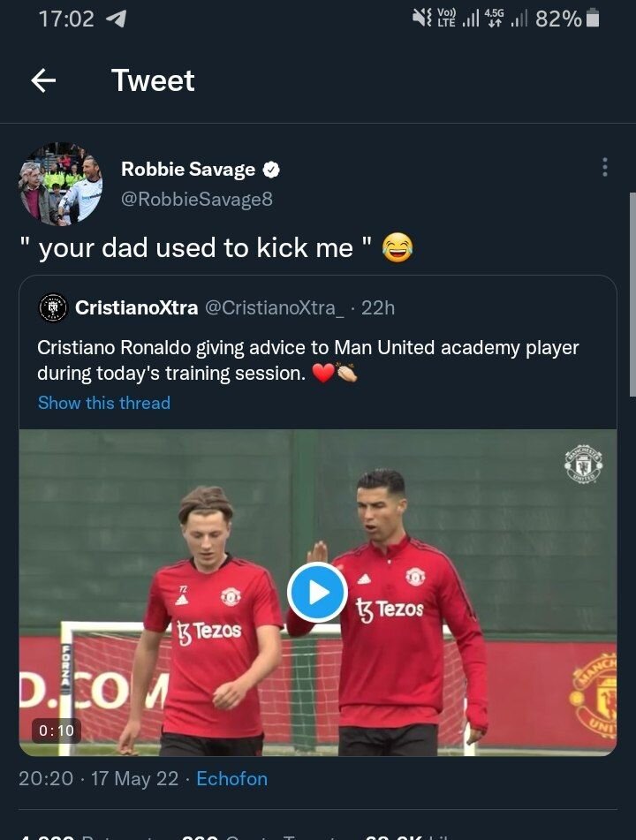This screenshot has width=636, height=840.
Task: Tap the @CristianoXtra_ handle
Action: 275,307
